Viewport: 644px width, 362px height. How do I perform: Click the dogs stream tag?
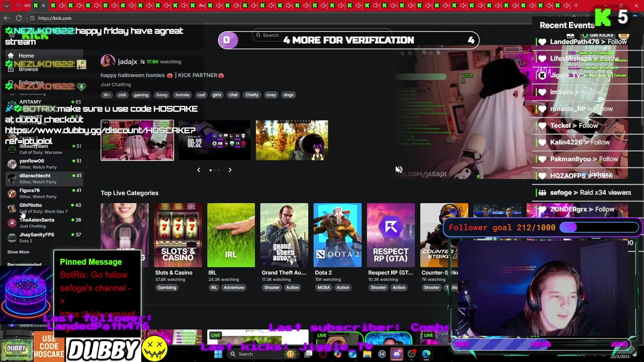pos(288,95)
